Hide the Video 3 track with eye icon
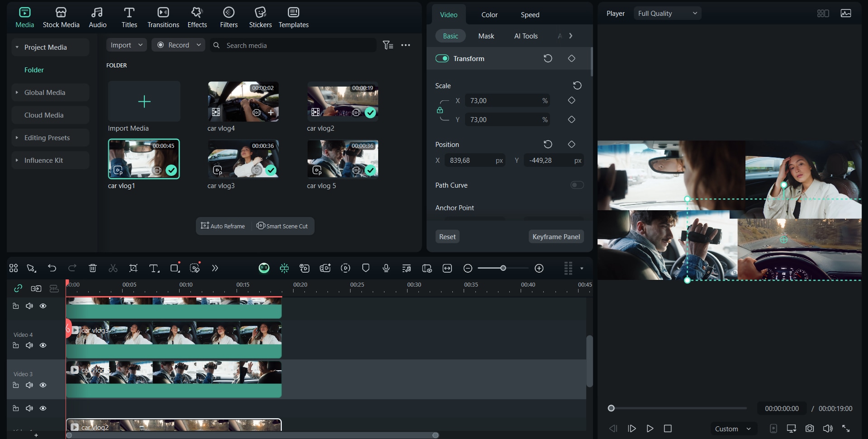Screen dimensions: 868x439 click(x=43, y=385)
